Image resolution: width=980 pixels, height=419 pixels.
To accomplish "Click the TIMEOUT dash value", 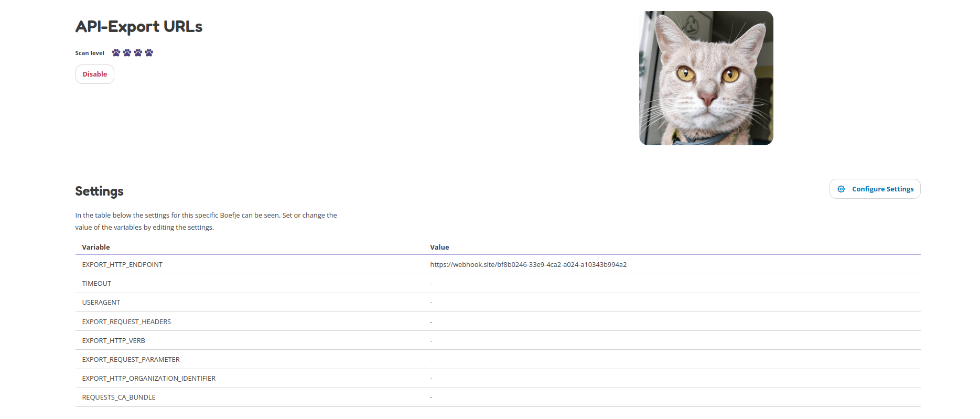I will point(432,284).
